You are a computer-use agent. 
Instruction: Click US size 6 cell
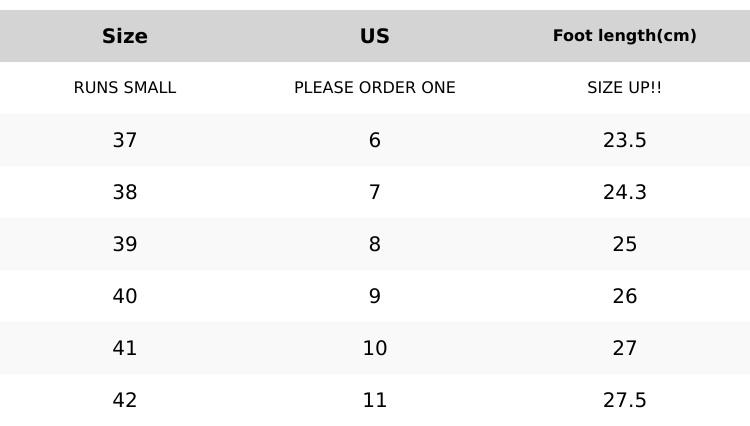(375, 140)
